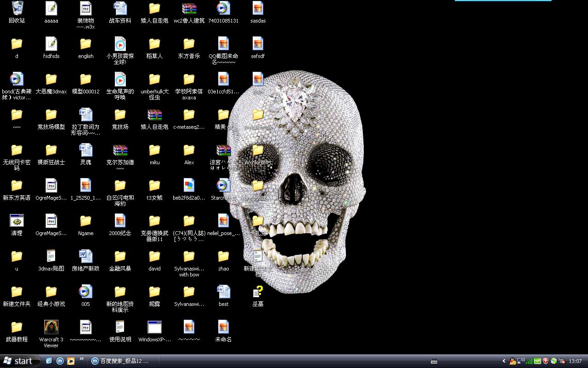Select the 使用说明 text file
Screen dimensions: 588x368
[120, 327]
